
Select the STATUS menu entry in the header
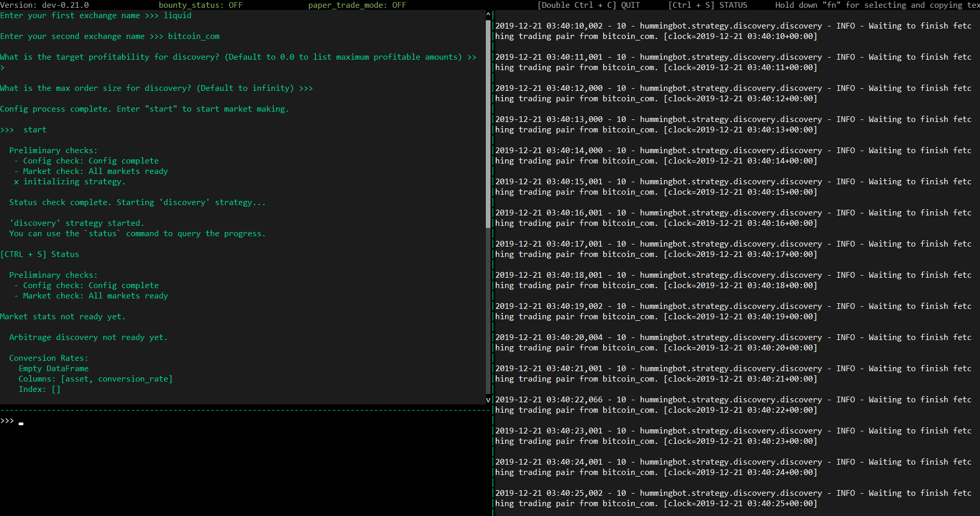734,5
